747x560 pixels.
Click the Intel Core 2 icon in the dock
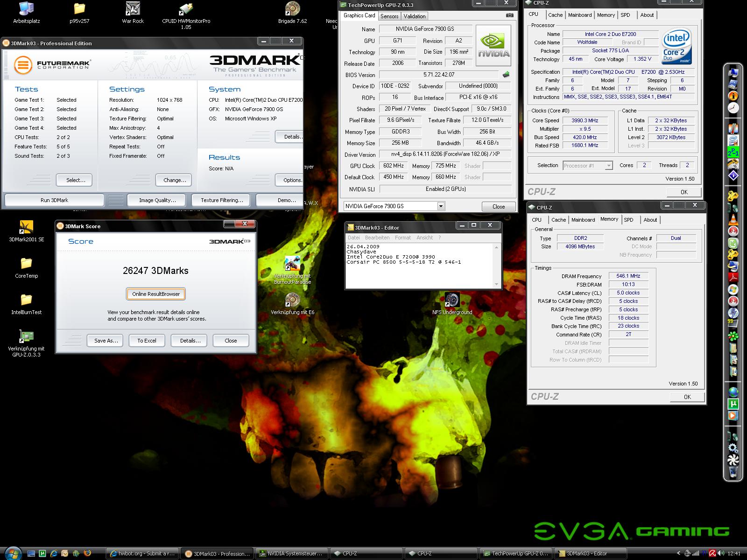tap(733, 140)
